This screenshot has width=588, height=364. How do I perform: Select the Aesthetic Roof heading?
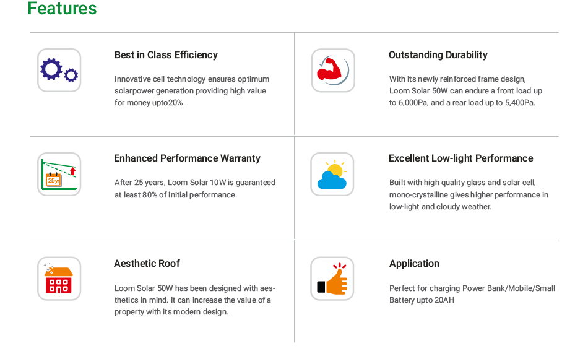tap(147, 264)
